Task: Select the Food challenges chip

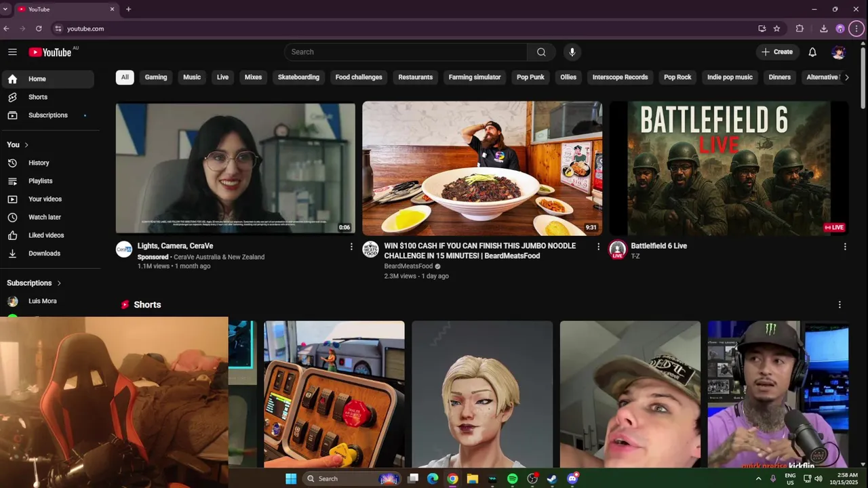Action: 359,77
